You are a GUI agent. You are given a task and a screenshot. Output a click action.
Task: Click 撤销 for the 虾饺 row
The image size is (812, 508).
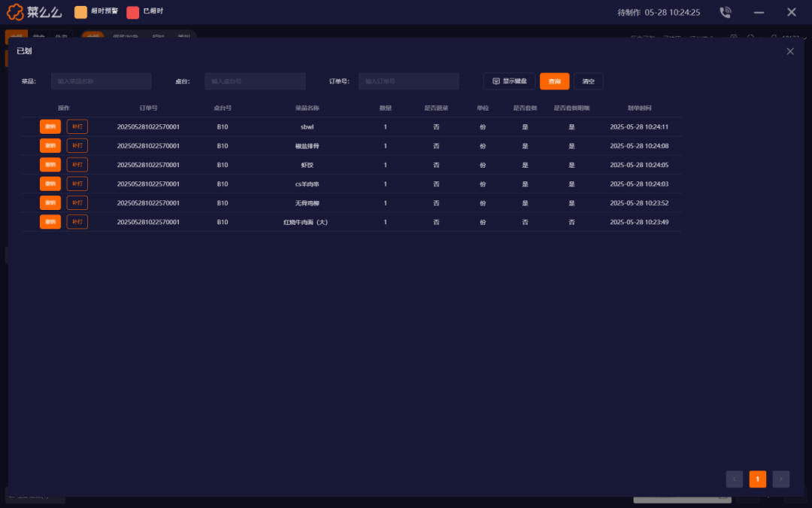click(x=50, y=165)
